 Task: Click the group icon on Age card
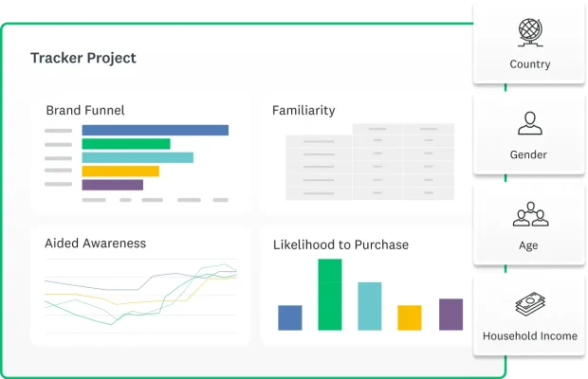click(x=530, y=214)
